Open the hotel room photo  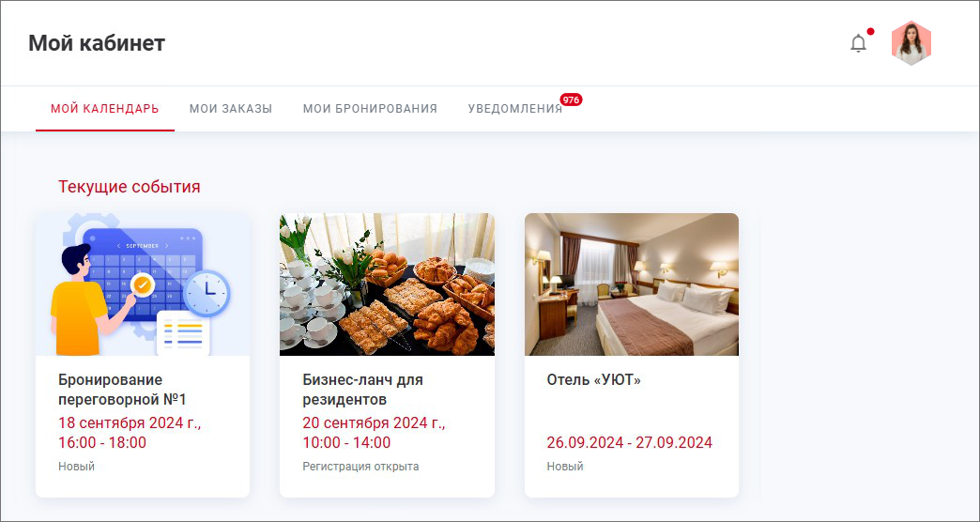pyautogui.click(x=631, y=284)
